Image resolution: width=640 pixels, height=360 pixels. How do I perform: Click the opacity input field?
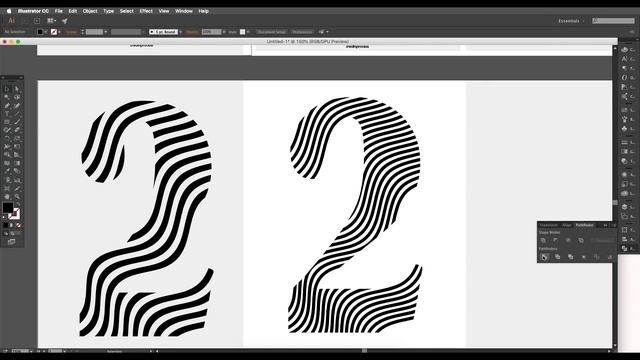pyautogui.click(x=211, y=32)
